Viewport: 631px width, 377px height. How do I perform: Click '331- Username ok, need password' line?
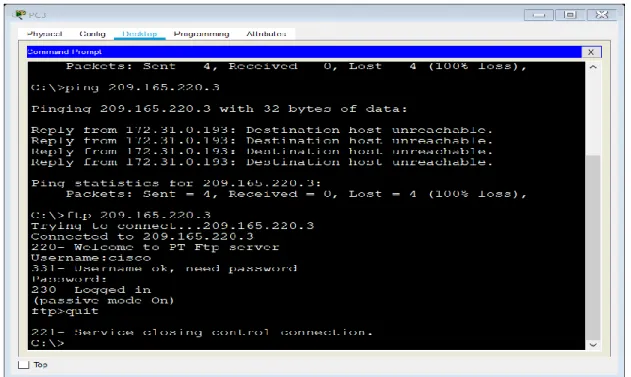(164, 268)
